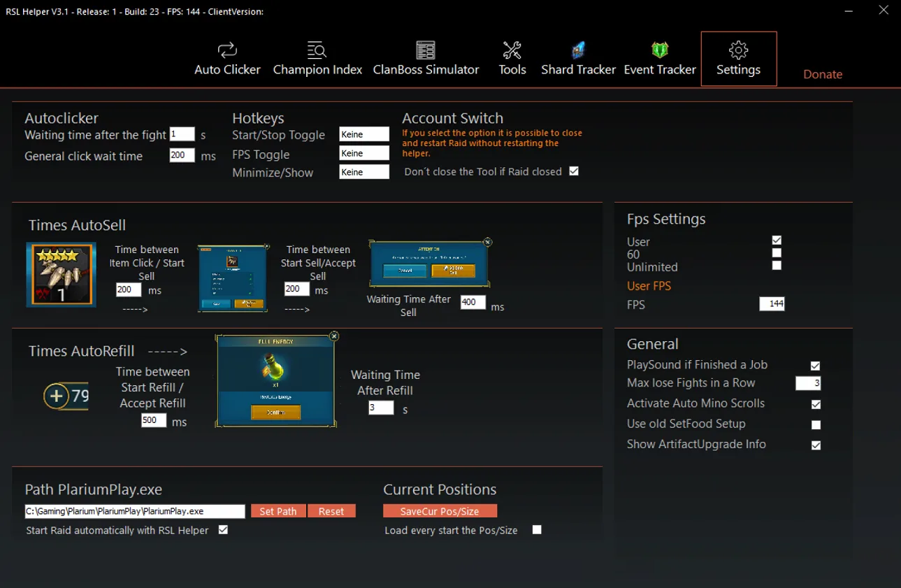Click the four-star artifact item thumbnail
Screen dimensions: 901x588
[61, 275]
